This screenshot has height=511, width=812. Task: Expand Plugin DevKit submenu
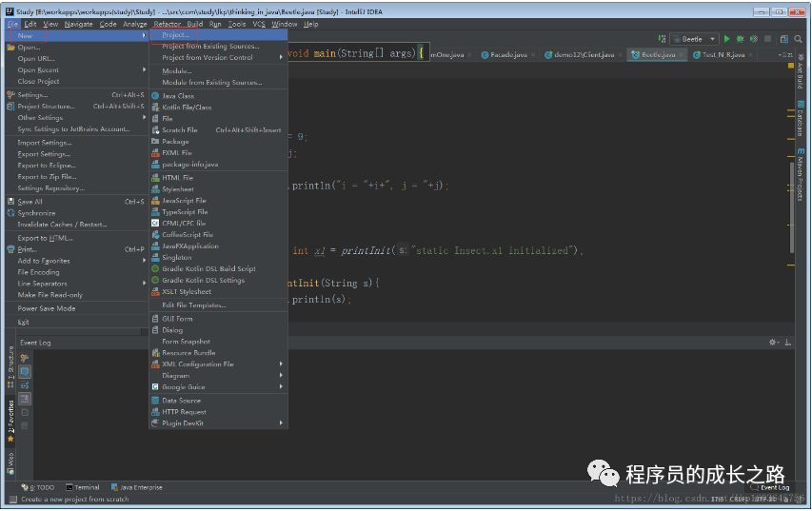point(218,423)
